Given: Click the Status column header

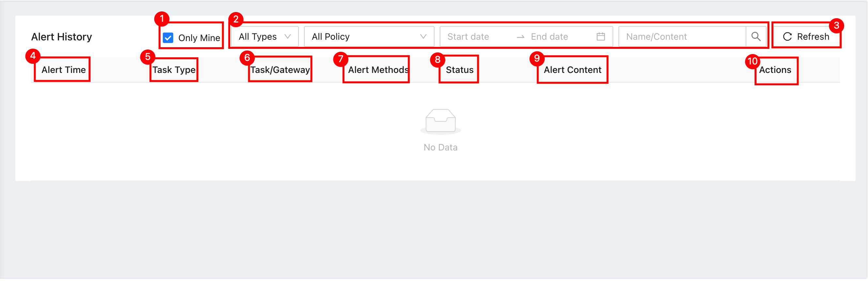Looking at the screenshot, I should click(x=460, y=70).
